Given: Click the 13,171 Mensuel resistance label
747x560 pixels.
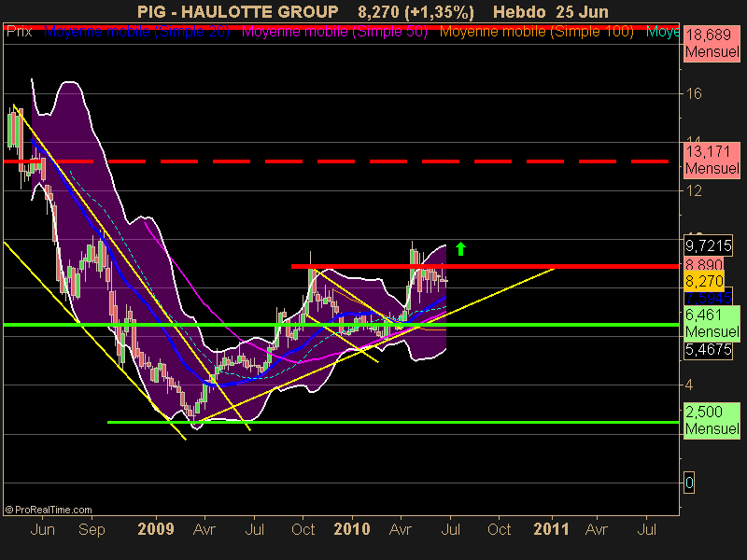Looking at the screenshot, I should pyautogui.click(x=712, y=160).
